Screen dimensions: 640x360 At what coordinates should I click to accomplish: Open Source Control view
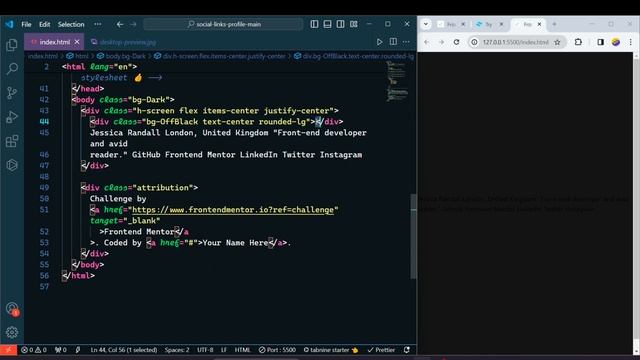12,93
